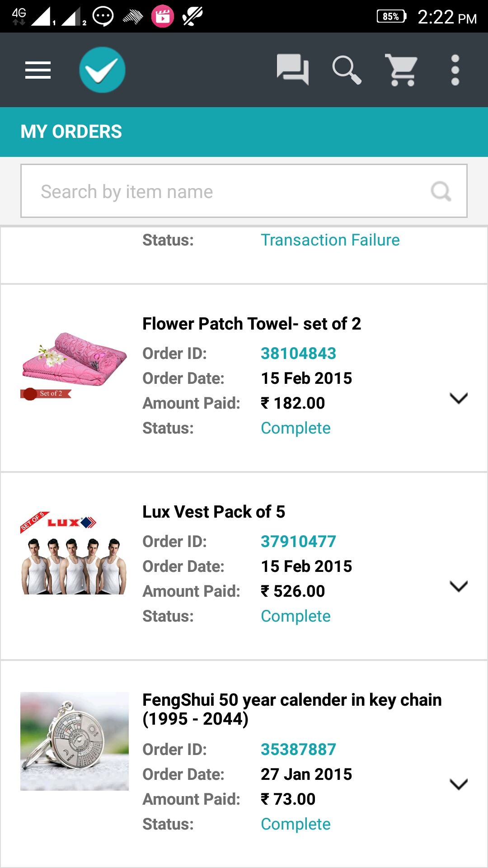
Task: Expand the Flower Patch Towel order details
Action: tap(458, 398)
